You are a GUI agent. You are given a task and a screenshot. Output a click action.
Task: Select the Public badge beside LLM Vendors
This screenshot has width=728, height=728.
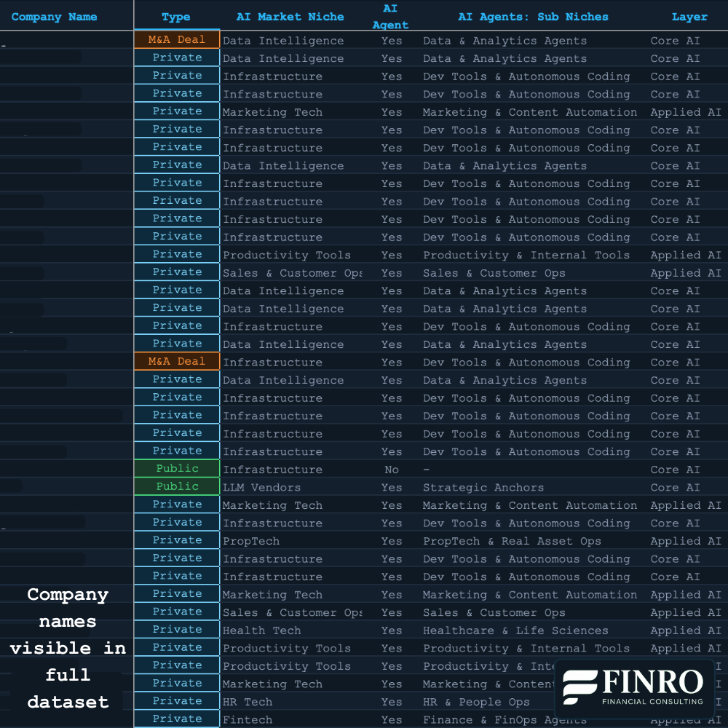coord(175,486)
